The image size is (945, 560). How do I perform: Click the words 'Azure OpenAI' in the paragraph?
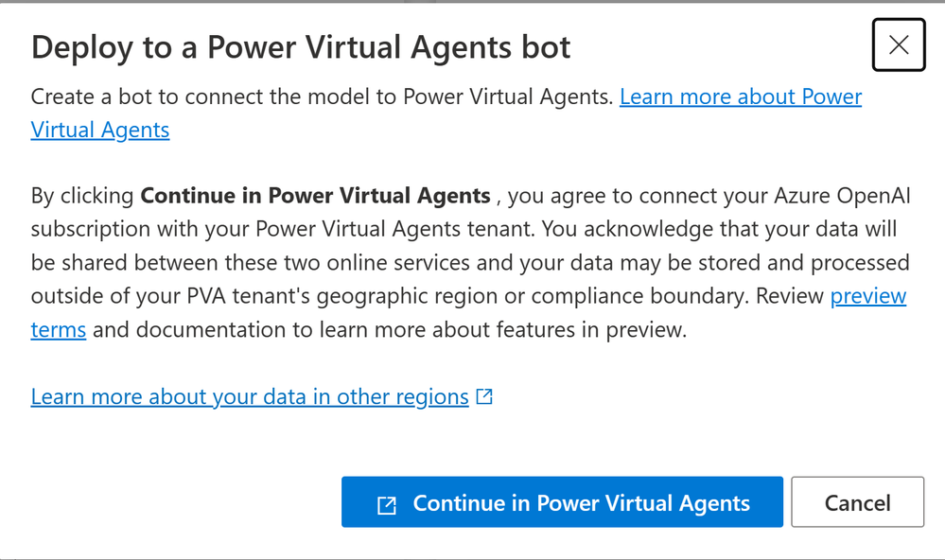pos(842,196)
